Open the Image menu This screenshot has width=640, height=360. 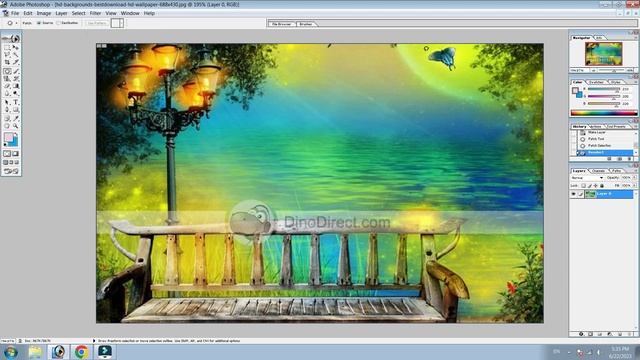coord(44,13)
